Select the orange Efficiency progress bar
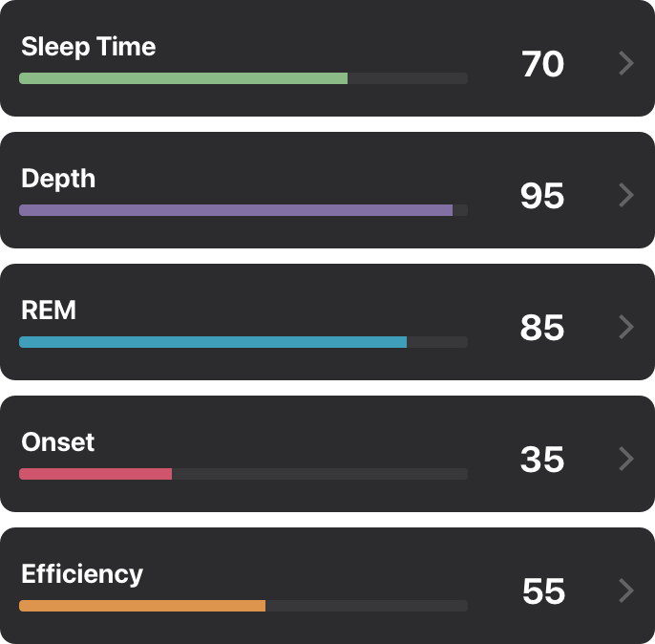This screenshot has height=644, width=655. (x=142, y=606)
